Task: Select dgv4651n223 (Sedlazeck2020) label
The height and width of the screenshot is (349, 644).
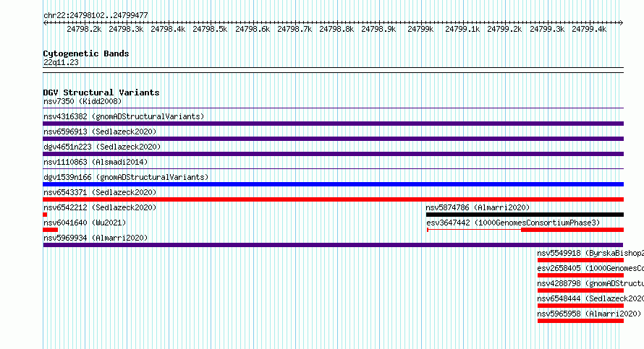Action: 102,147
